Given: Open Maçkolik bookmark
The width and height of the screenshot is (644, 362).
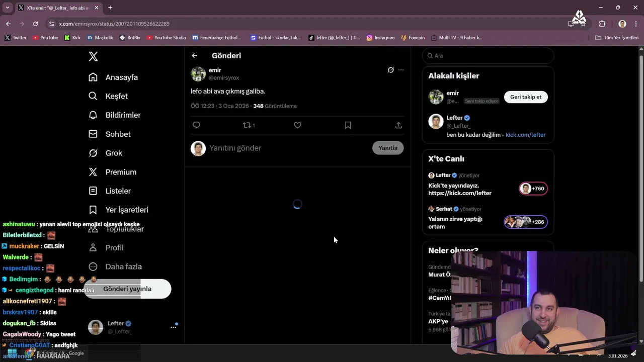Looking at the screenshot, I should point(100,38).
